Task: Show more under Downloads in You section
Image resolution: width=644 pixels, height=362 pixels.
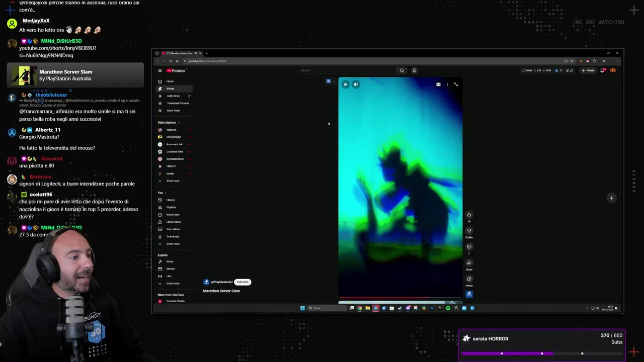Action: tap(174, 244)
